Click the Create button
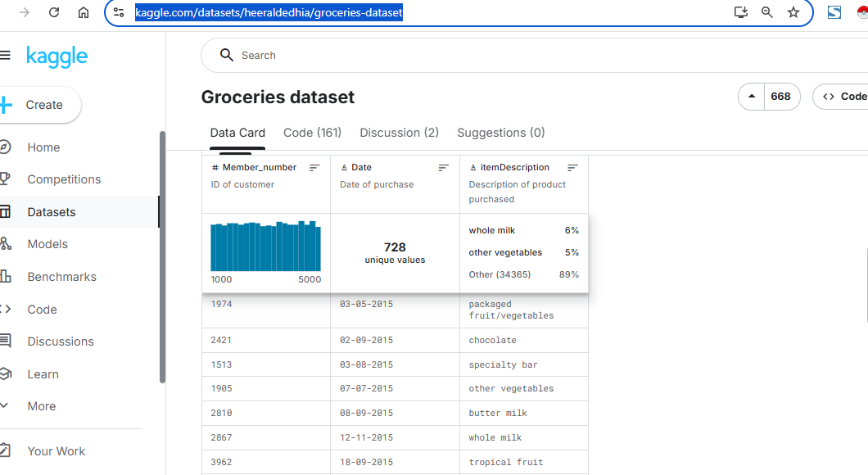 [41, 105]
